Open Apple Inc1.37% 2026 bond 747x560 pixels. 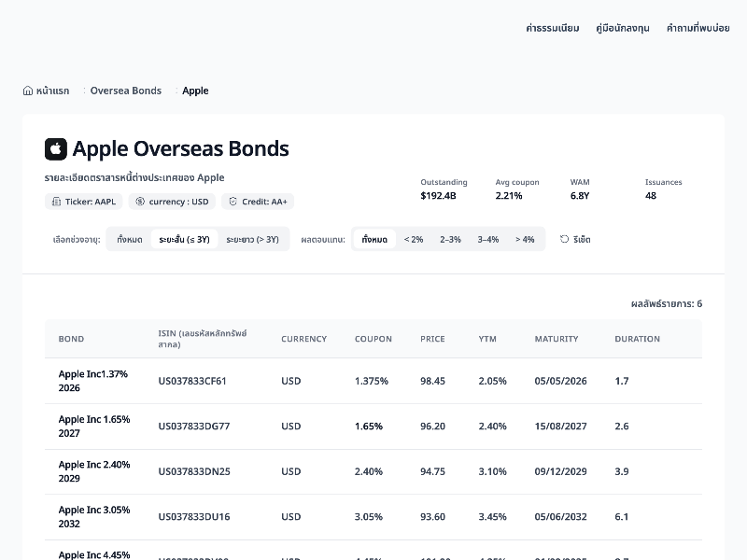[92, 381]
